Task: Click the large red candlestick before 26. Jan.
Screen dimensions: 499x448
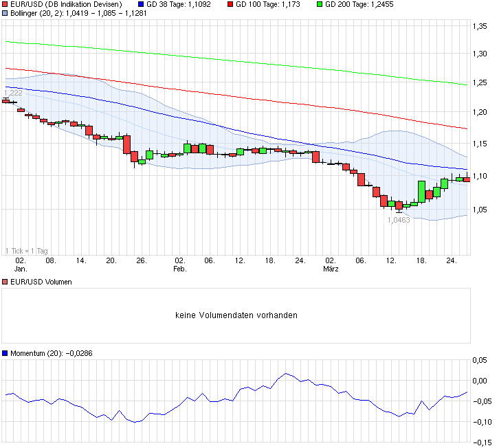Action: [127, 145]
